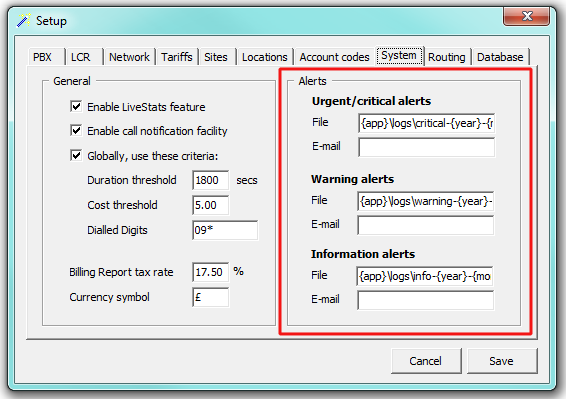Click the Currency symbol field

[210, 297]
